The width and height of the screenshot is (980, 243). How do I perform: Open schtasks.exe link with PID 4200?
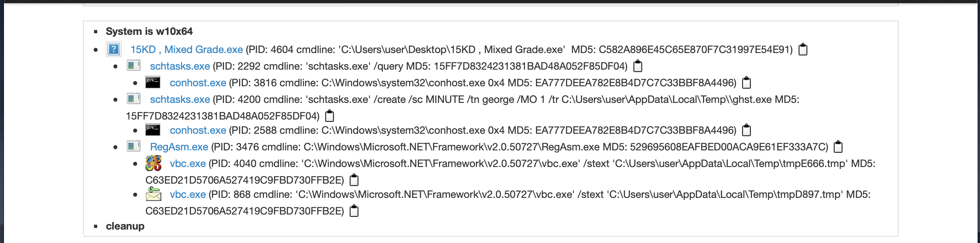[x=180, y=99]
